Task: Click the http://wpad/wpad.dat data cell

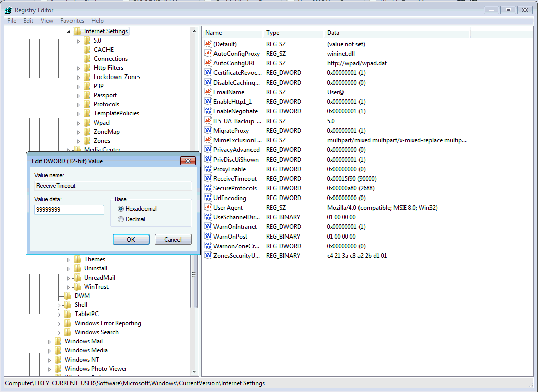Action: (357, 63)
